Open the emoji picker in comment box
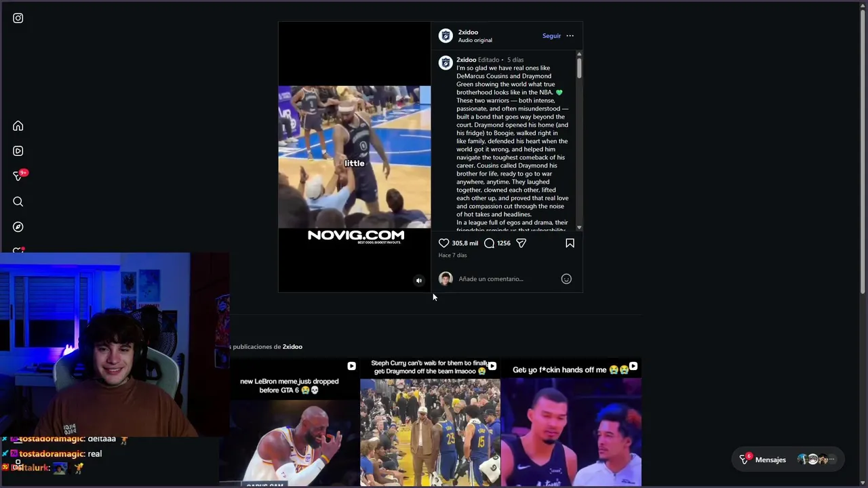The width and height of the screenshot is (868, 488). tap(566, 279)
